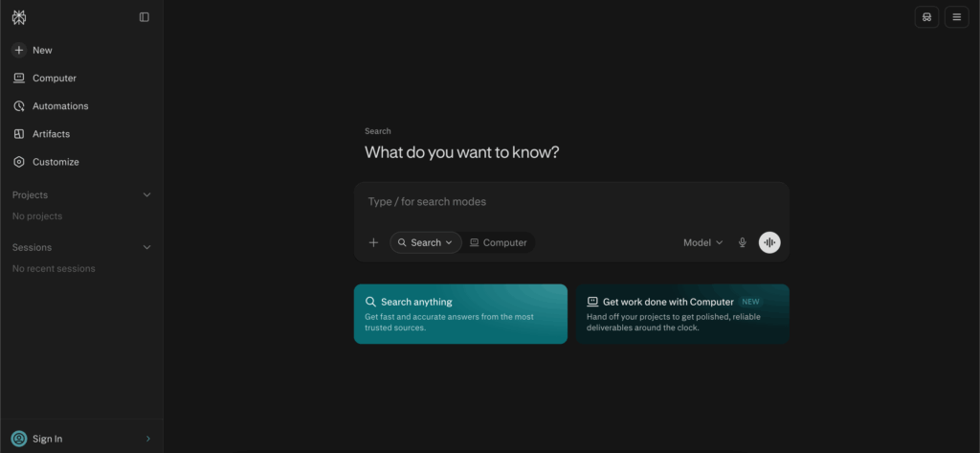Switch to Computer mode in search box

pyautogui.click(x=498, y=242)
